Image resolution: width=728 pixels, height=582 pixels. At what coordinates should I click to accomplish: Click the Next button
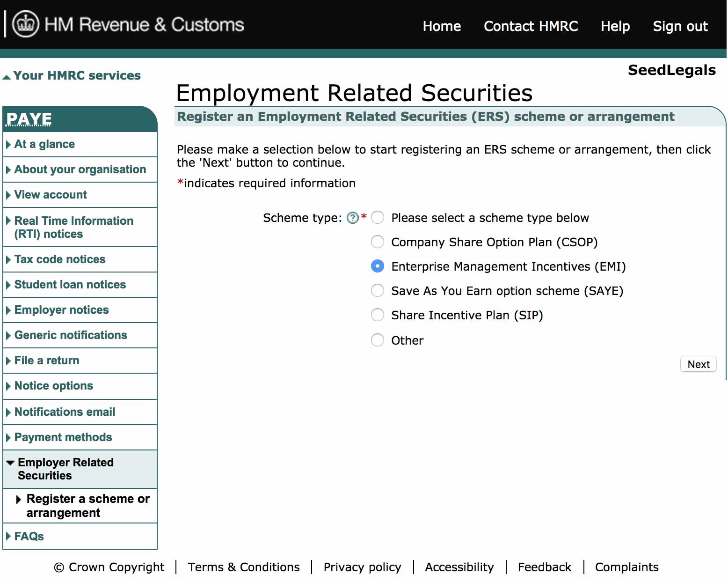[698, 364]
